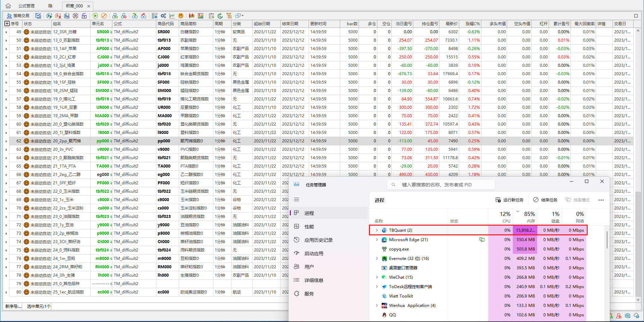Open the line chart performance icon
The height and width of the screenshot is (322, 644).
point(172,16)
